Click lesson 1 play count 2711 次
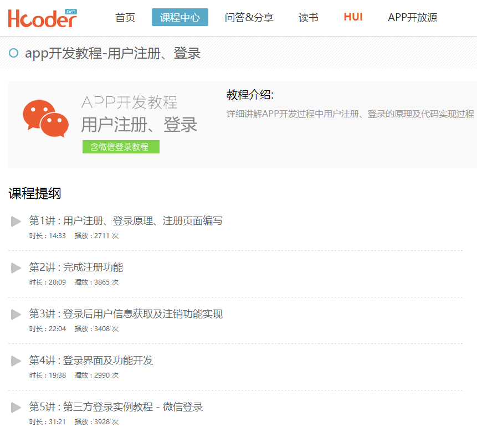Viewport: 477px width, 448px height. click(x=97, y=236)
